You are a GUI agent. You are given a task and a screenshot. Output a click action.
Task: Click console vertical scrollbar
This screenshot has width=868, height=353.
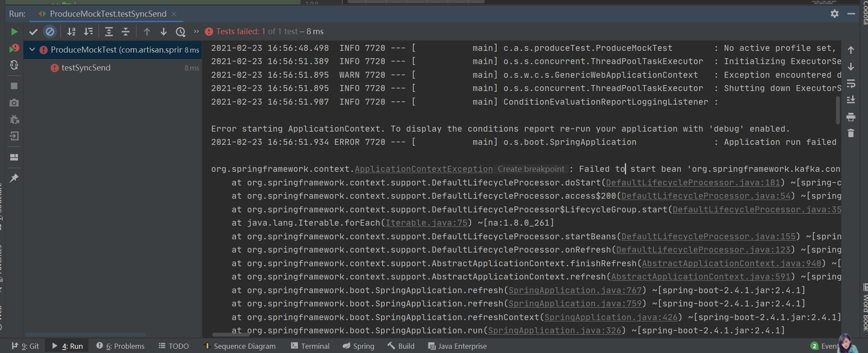tap(838, 110)
